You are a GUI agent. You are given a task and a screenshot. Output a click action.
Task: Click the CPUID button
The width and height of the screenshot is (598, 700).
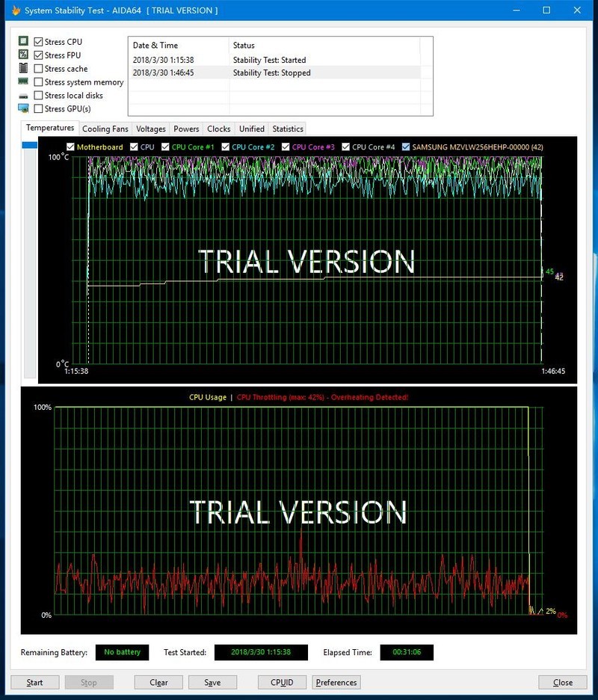point(281,682)
